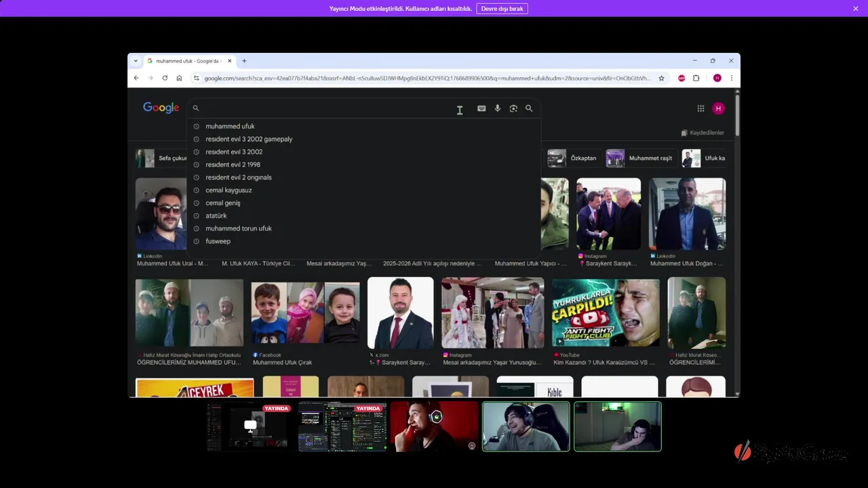Bookmark this page with the star

click(x=661, y=78)
